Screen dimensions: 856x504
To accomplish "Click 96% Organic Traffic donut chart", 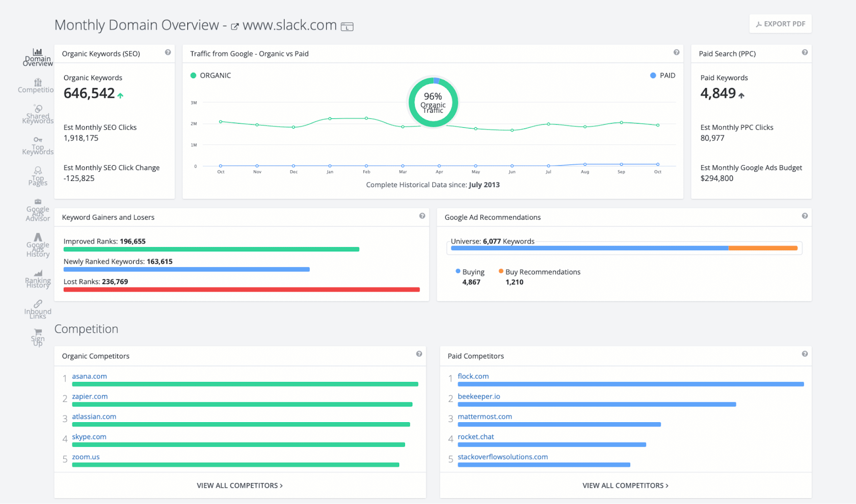I will pos(433,102).
